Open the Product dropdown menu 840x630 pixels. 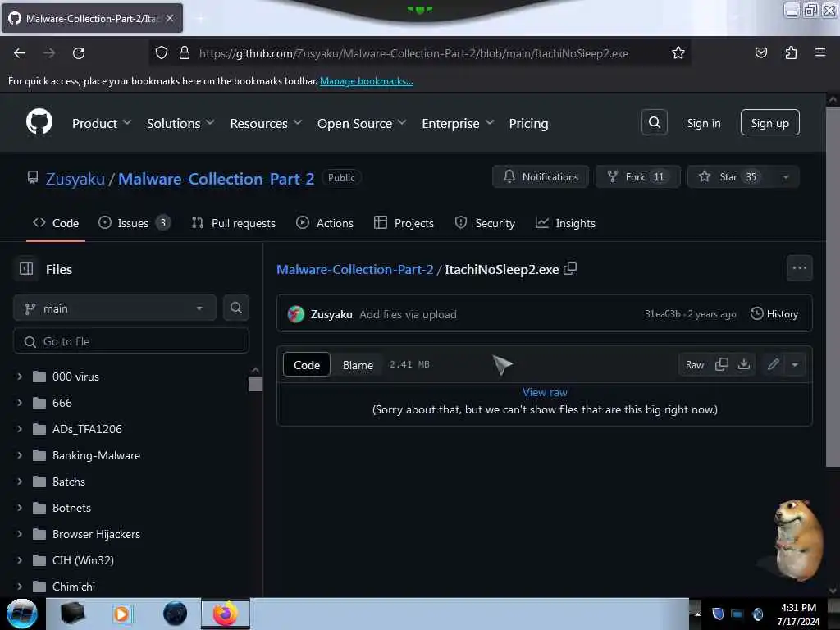101,123
